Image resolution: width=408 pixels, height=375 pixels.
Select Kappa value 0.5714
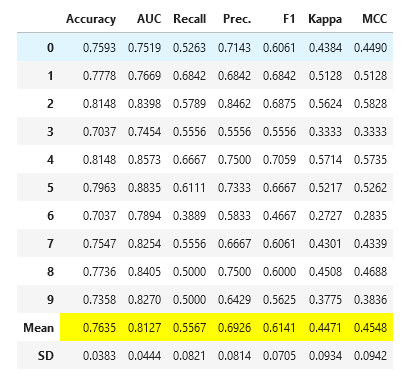[325, 160]
